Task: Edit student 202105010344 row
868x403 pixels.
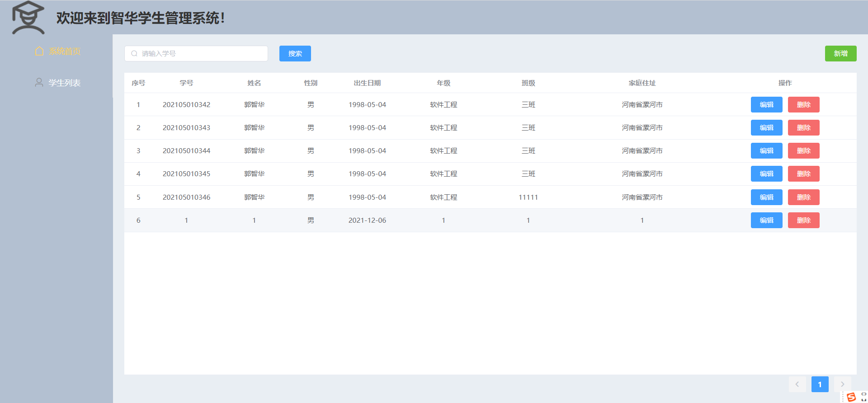Action: coord(767,150)
